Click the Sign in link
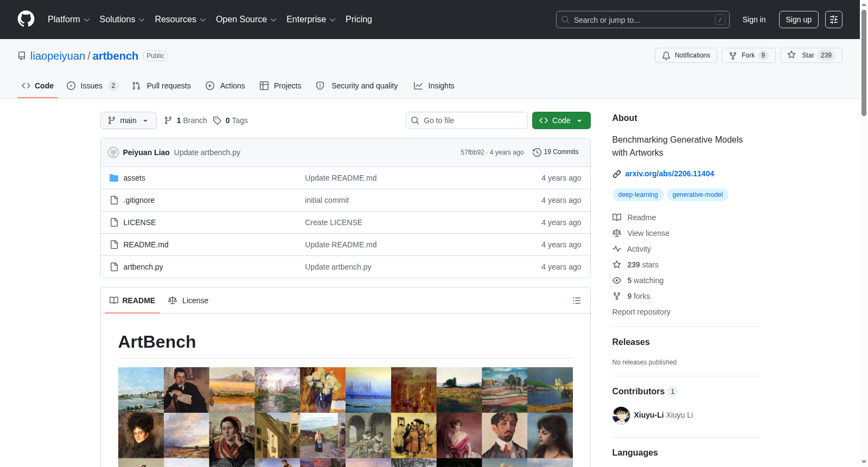The image size is (868, 467). click(754, 20)
